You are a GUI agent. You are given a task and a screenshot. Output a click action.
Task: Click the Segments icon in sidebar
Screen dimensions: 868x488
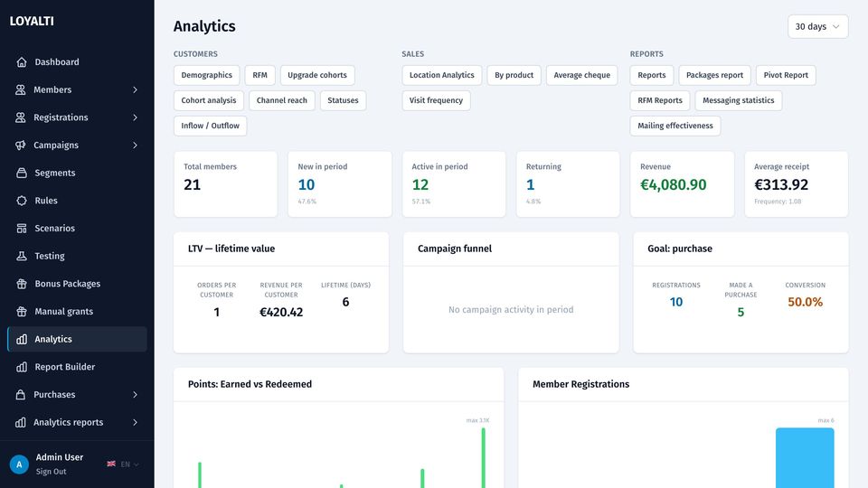click(x=22, y=173)
